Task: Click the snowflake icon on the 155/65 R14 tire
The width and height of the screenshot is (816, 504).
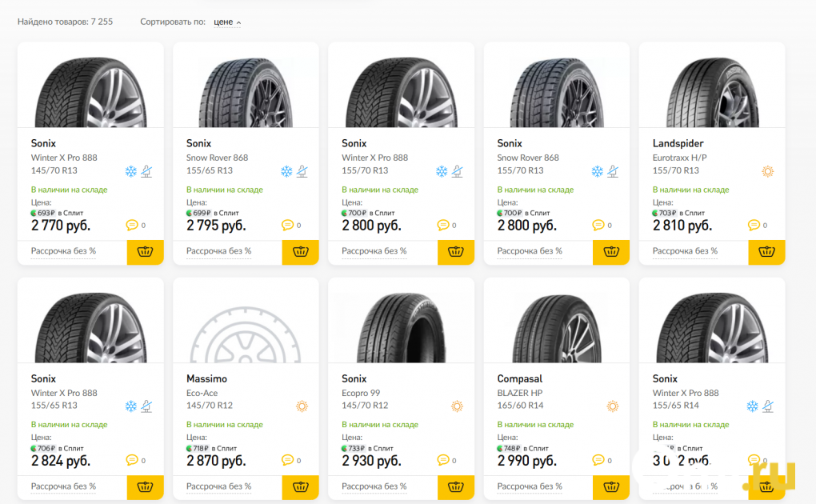Action: click(x=752, y=406)
